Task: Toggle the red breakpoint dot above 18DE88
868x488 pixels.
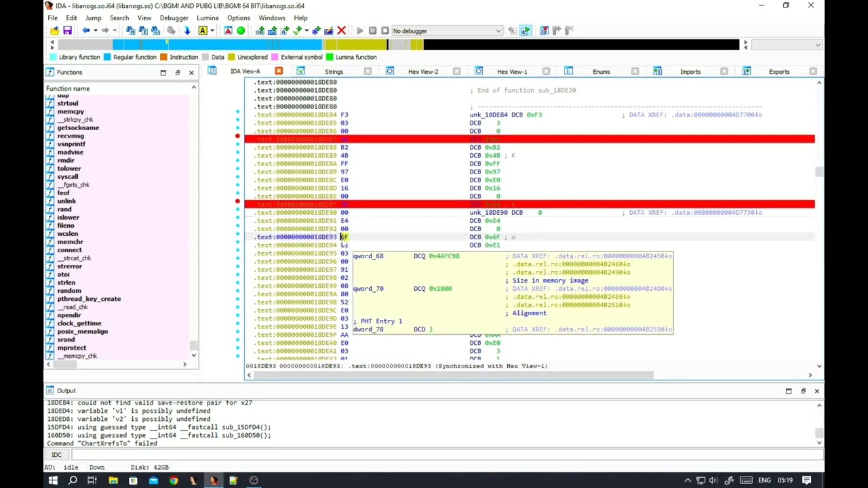Action: pos(237,136)
